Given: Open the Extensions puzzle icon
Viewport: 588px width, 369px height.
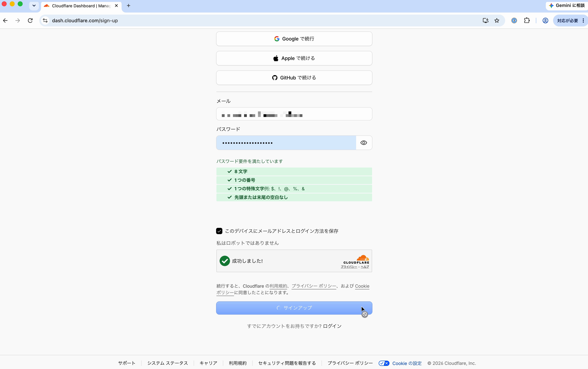Looking at the screenshot, I should click(x=527, y=21).
